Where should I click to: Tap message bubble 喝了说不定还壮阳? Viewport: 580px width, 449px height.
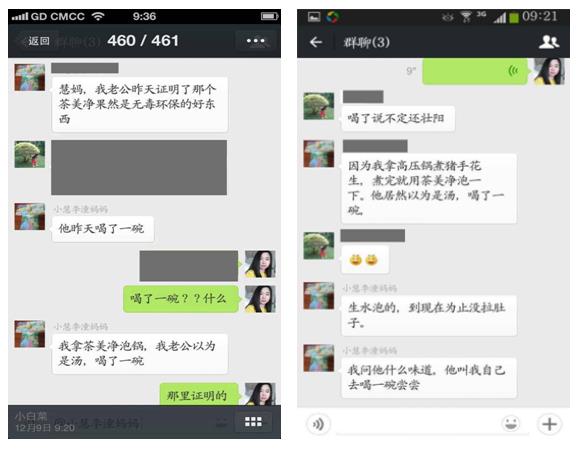(398, 118)
